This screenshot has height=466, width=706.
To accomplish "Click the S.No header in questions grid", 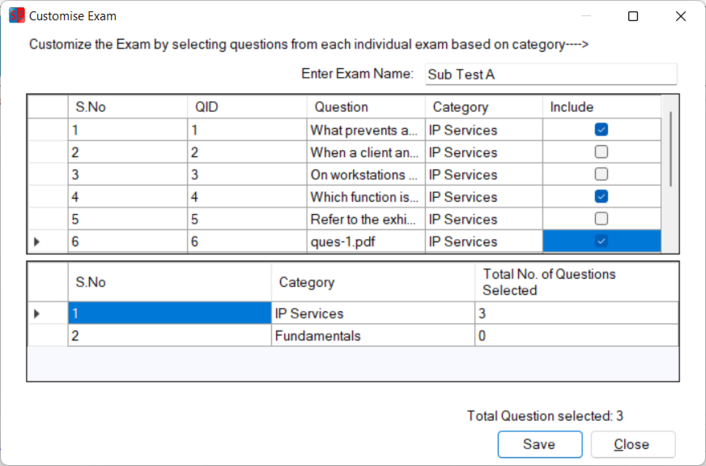I will (128, 107).
